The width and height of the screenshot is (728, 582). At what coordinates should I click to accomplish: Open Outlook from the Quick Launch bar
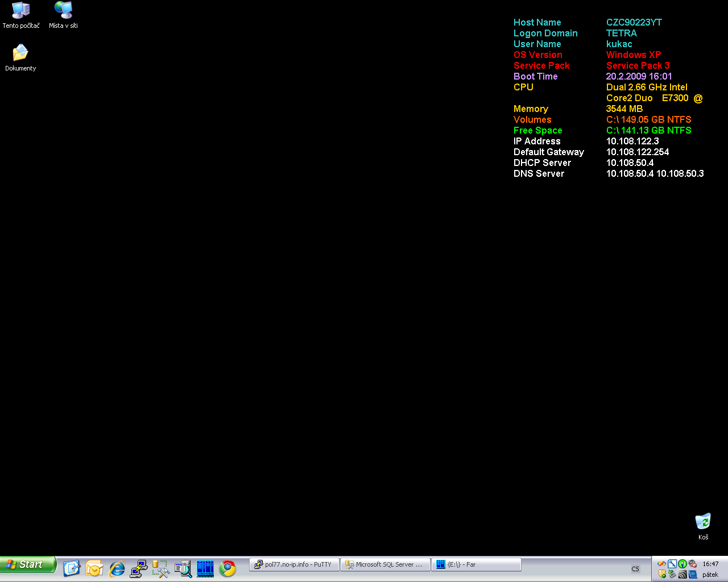click(94, 568)
